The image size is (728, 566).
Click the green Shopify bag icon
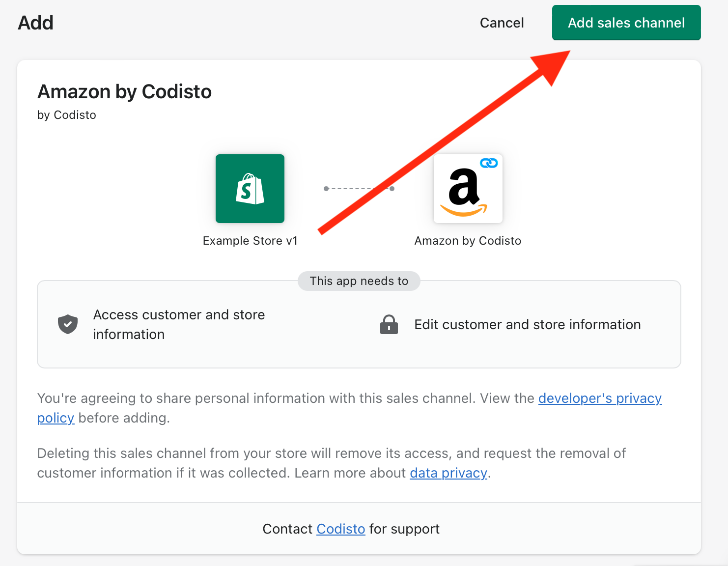click(250, 189)
